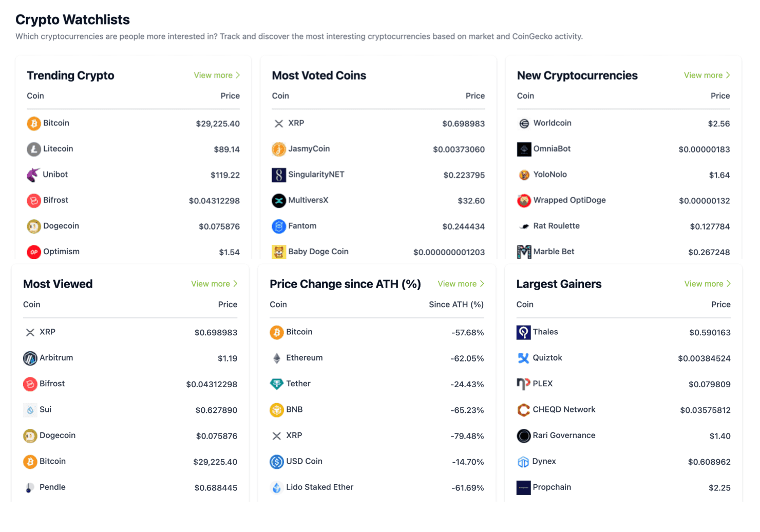The height and width of the screenshot is (532, 760).
Task: Click the Marble Bet icon
Action: click(x=524, y=252)
